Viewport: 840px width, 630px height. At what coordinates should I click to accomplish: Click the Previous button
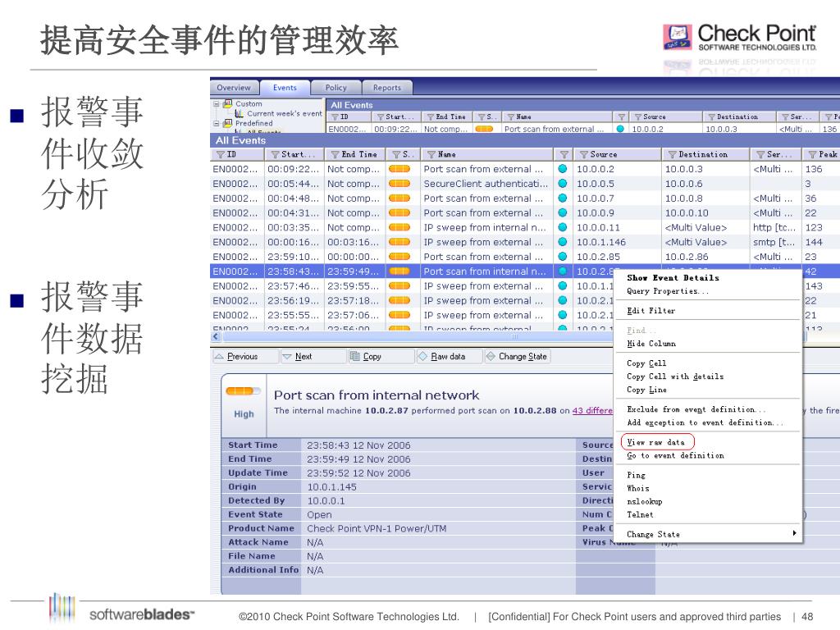(246, 356)
